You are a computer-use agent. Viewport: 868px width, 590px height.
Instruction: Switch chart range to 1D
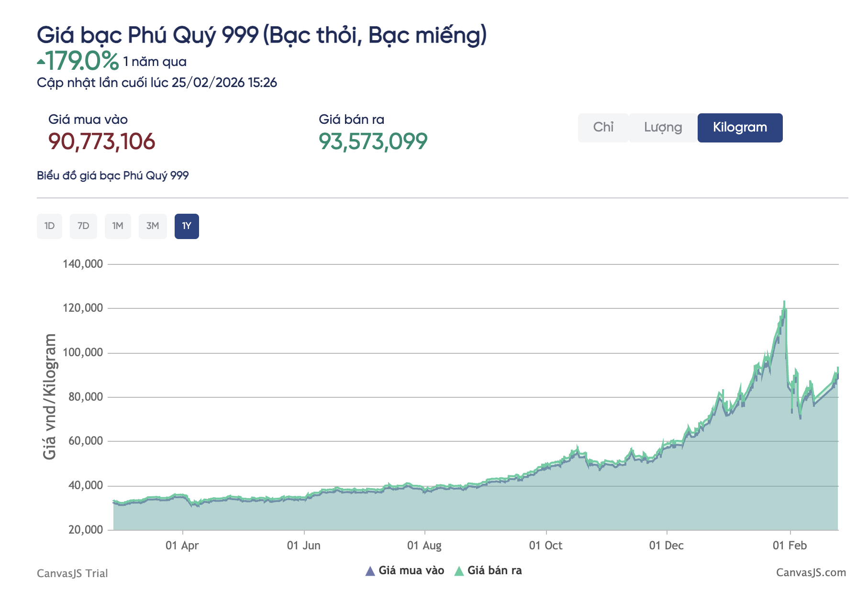(x=49, y=226)
